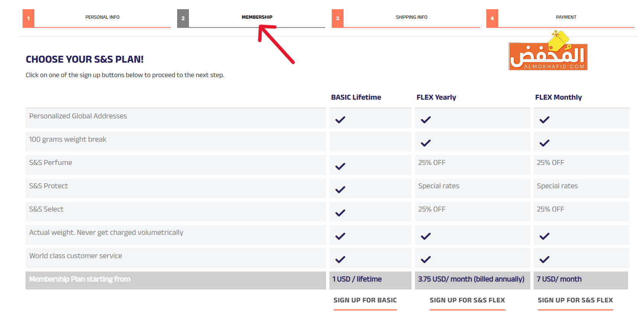Click the step 3 number badge
Image resolution: width=644 pixels, height=320 pixels.
pyautogui.click(x=337, y=18)
